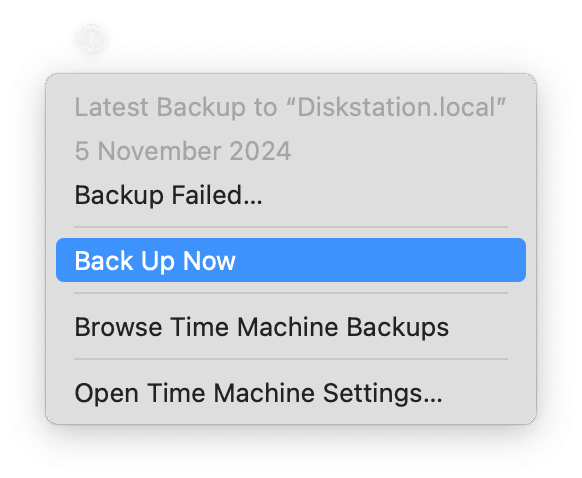The image size is (582, 478).
Task: Start a backup with the highlighted item
Action: click(291, 260)
